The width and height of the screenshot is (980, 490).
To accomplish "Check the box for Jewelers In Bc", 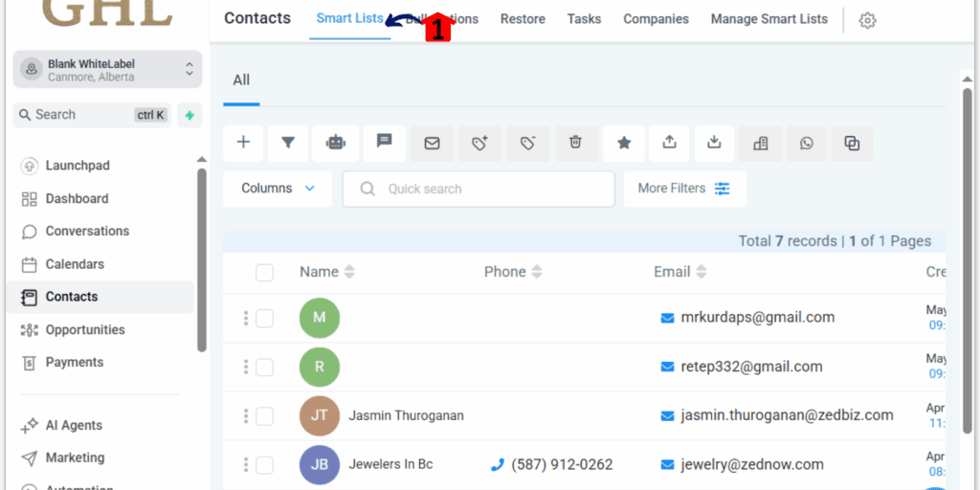I will pos(264,465).
